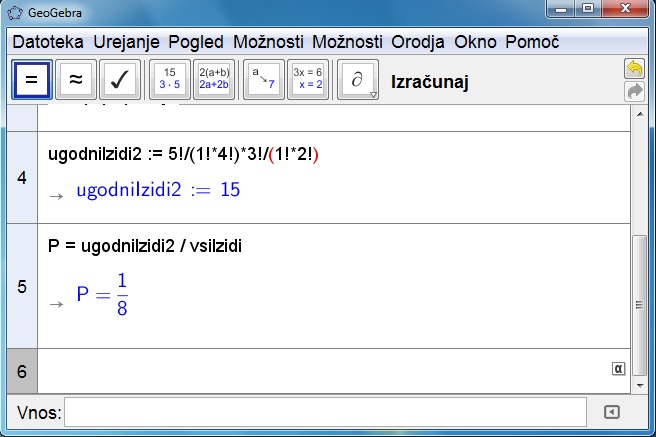Select the Expand tool 2(a+b)
The height and width of the screenshot is (437, 656).
pyautogui.click(x=214, y=79)
